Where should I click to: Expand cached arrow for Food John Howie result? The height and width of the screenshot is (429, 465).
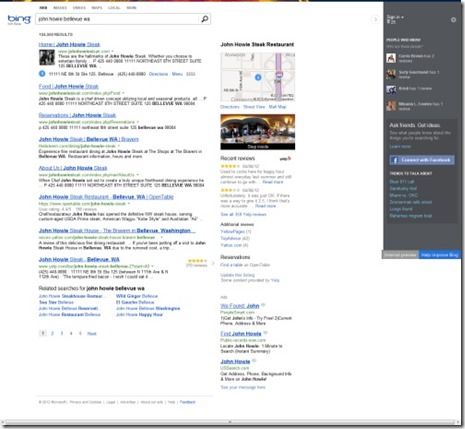coord(123,93)
